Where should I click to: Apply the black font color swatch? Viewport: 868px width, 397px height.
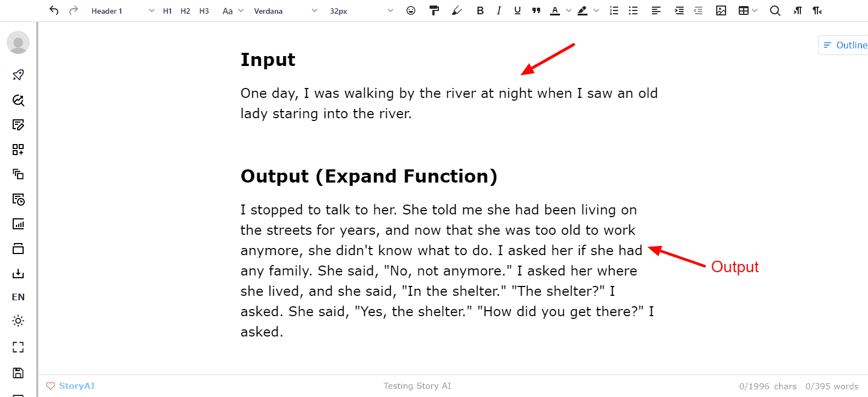point(554,10)
